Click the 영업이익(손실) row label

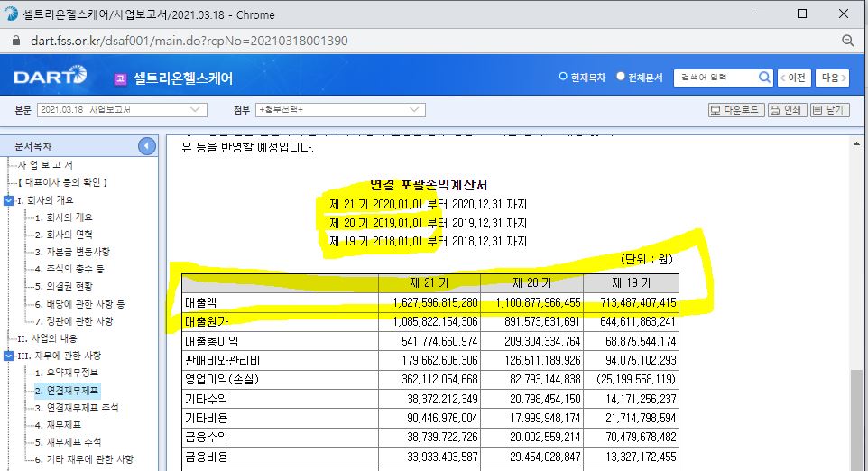[222, 380]
